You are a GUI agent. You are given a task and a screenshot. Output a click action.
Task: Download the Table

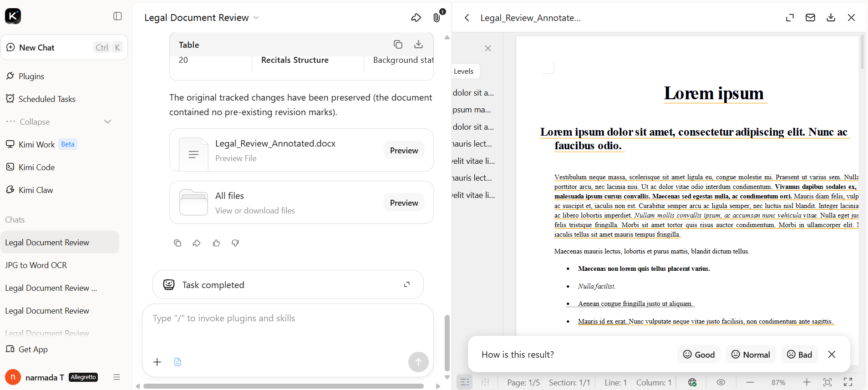(x=418, y=44)
